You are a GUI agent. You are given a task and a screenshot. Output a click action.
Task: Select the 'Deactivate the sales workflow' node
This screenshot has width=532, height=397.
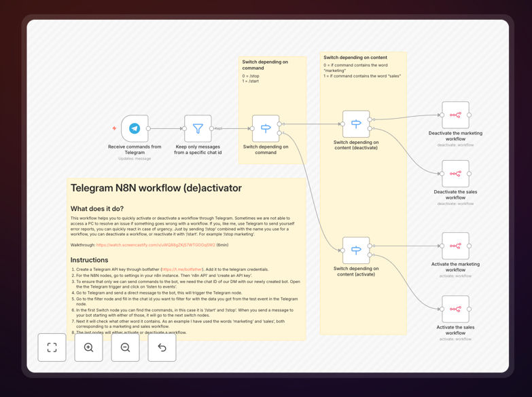pos(455,174)
